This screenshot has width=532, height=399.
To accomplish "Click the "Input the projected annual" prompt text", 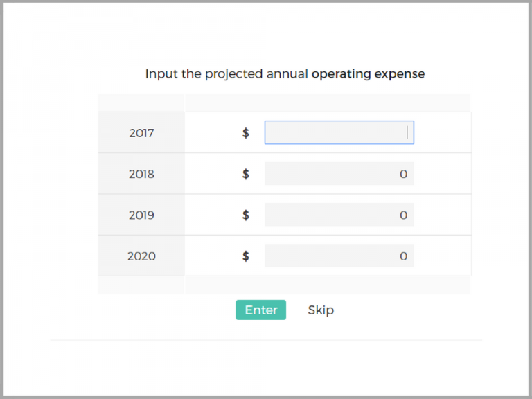I will pos(227,74).
